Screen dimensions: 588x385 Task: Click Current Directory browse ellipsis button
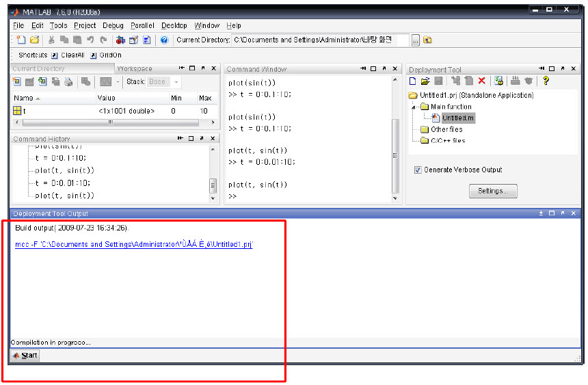point(416,40)
